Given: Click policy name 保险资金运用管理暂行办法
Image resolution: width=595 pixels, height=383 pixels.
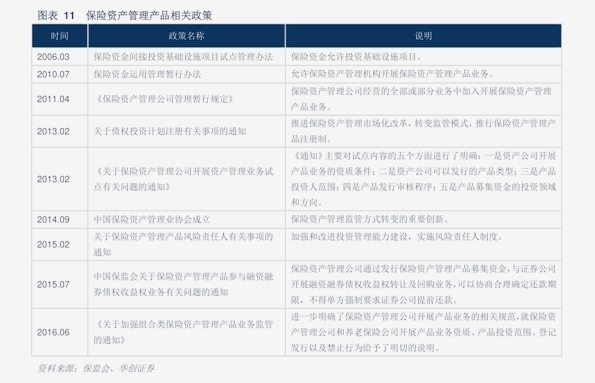Looking at the screenshot, I should 147,74.
